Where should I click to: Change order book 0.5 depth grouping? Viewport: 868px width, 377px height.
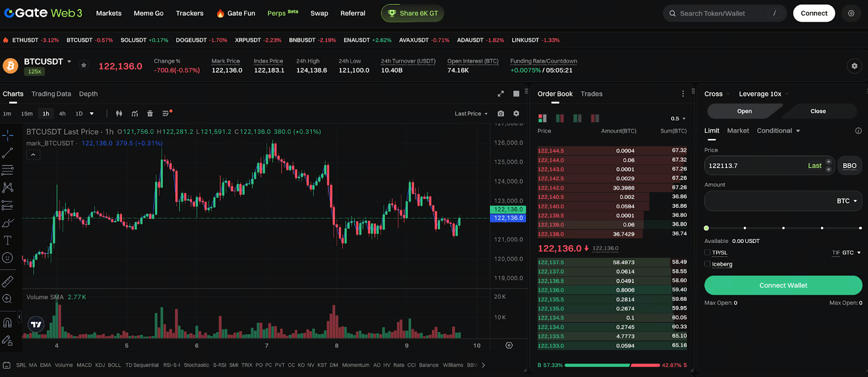coord(678,118)
